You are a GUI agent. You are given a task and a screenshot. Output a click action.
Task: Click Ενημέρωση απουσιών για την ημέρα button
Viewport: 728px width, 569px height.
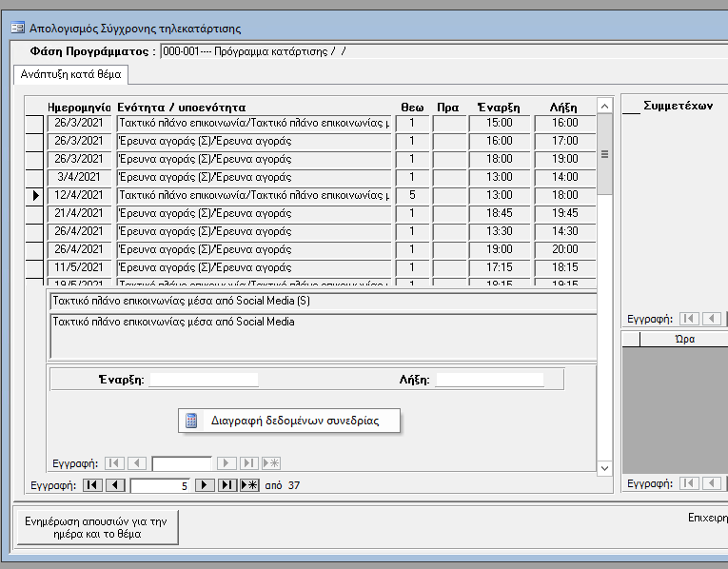point(96,527)
